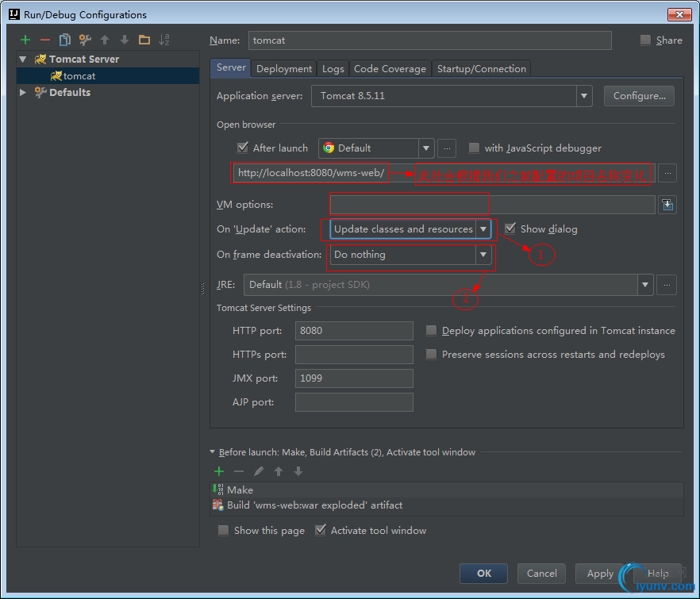
Task: Open the On frame deactivation dropdown
Action: tap(482, 255)
